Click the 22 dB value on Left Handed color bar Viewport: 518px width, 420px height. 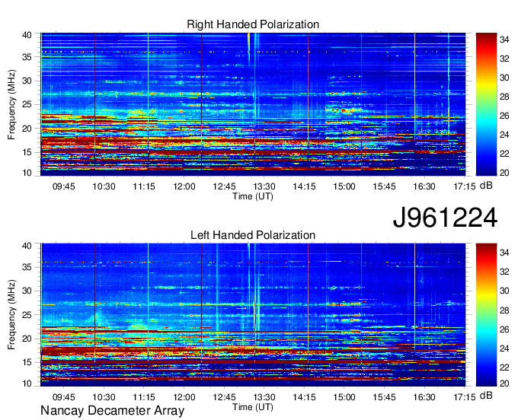(504, 367)
